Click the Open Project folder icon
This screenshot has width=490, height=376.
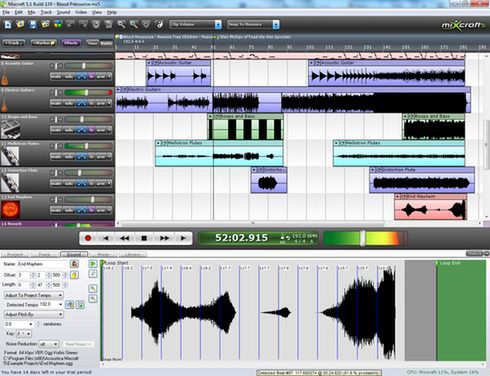[x=20, y=24]
